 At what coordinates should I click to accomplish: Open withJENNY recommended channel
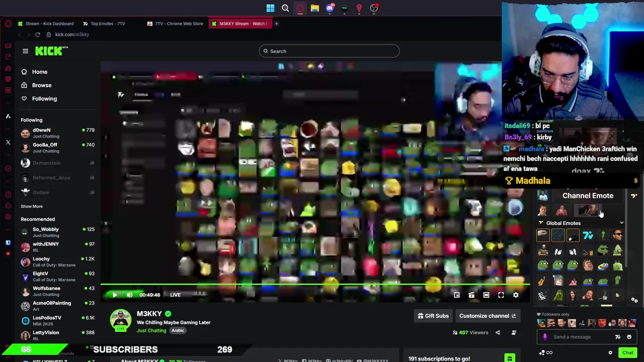57,247
